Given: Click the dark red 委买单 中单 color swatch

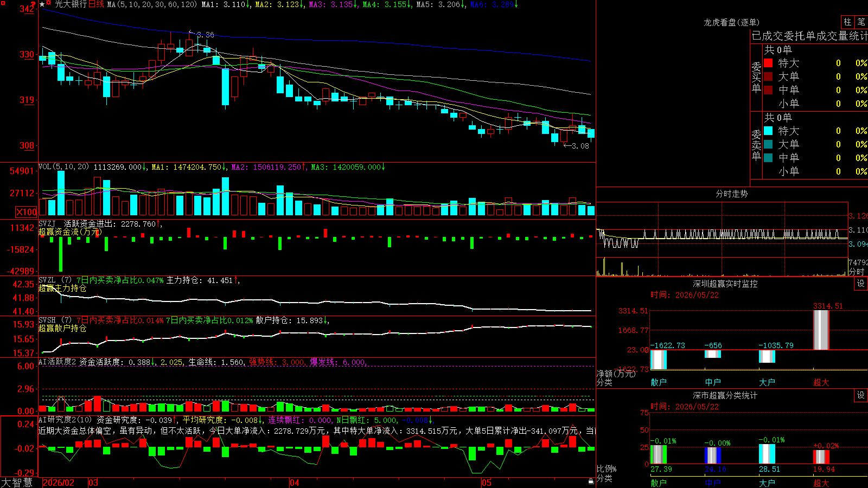Looking at the screenshot, I should (768, 89).
